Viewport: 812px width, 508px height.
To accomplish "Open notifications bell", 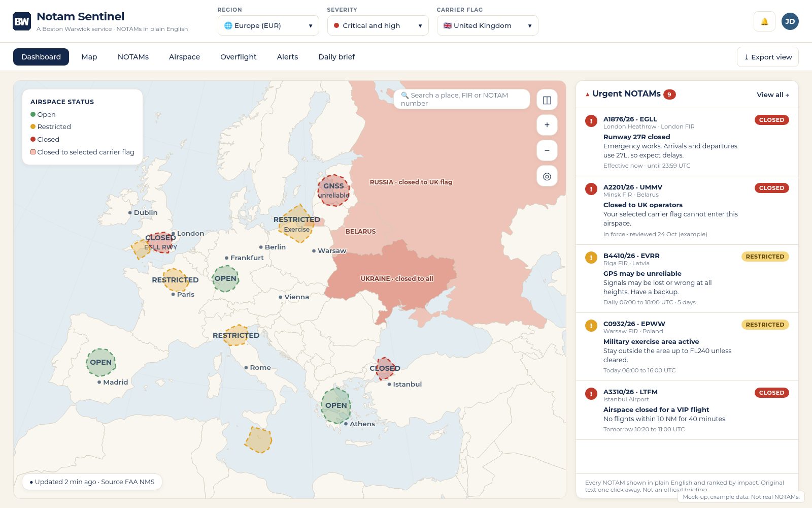I will point(764,21).
